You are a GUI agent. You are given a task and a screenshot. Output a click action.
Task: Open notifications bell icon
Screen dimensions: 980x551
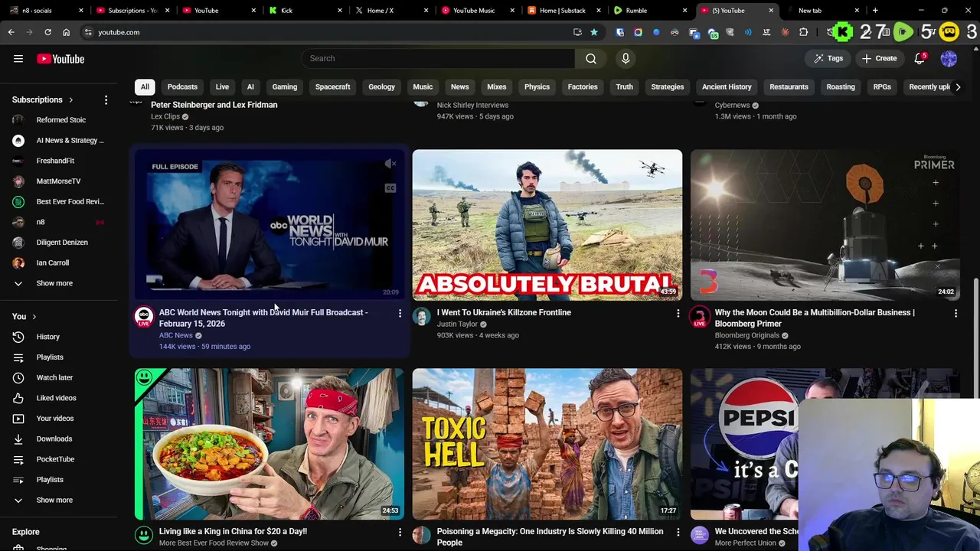click(x=920, y=59)
